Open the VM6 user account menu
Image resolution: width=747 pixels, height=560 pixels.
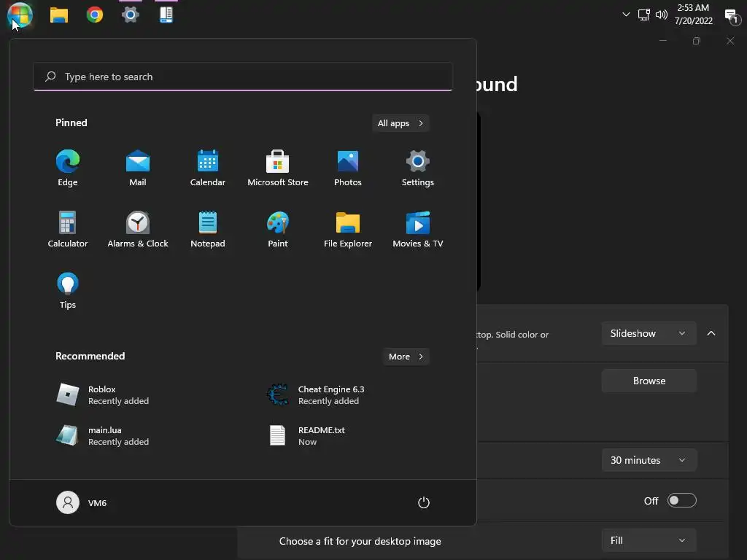[x=82, y=502]
